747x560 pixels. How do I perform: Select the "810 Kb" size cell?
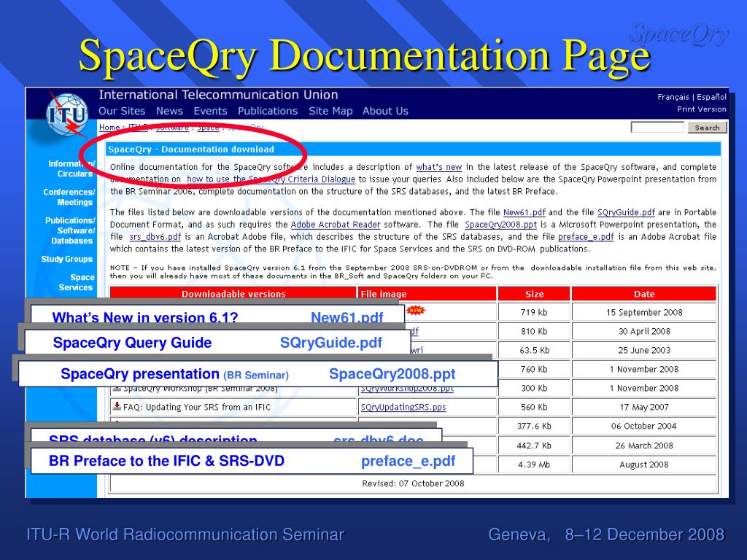point(534,332)
